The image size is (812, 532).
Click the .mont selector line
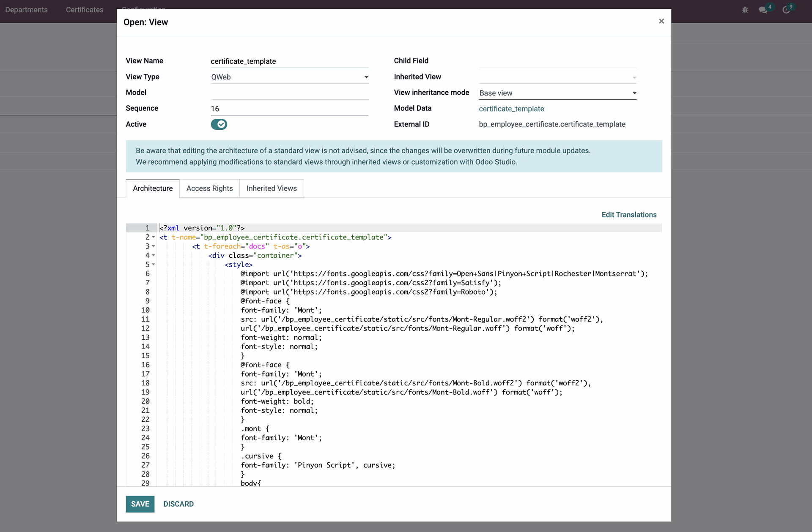[255, 429]
